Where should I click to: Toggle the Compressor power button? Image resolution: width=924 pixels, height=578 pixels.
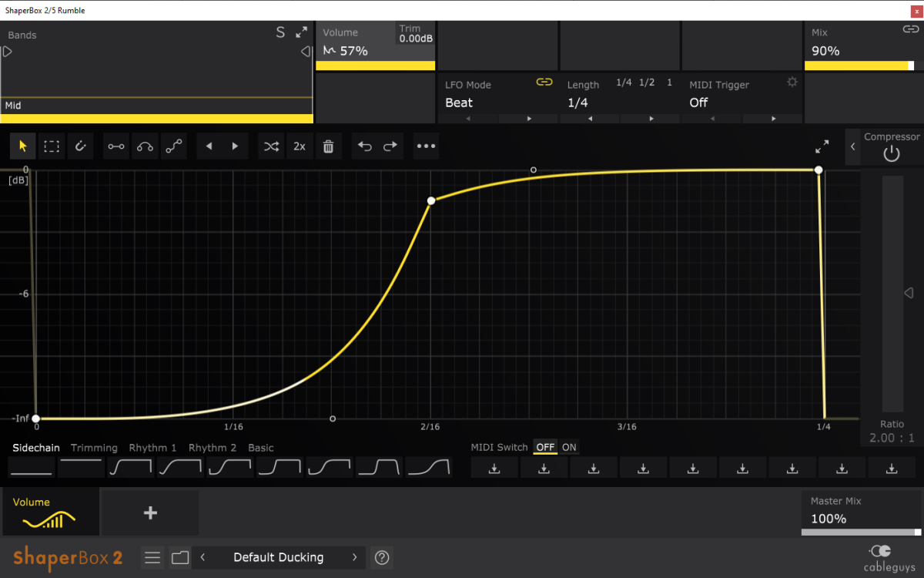pyautogui.click(x=892, y=153)
